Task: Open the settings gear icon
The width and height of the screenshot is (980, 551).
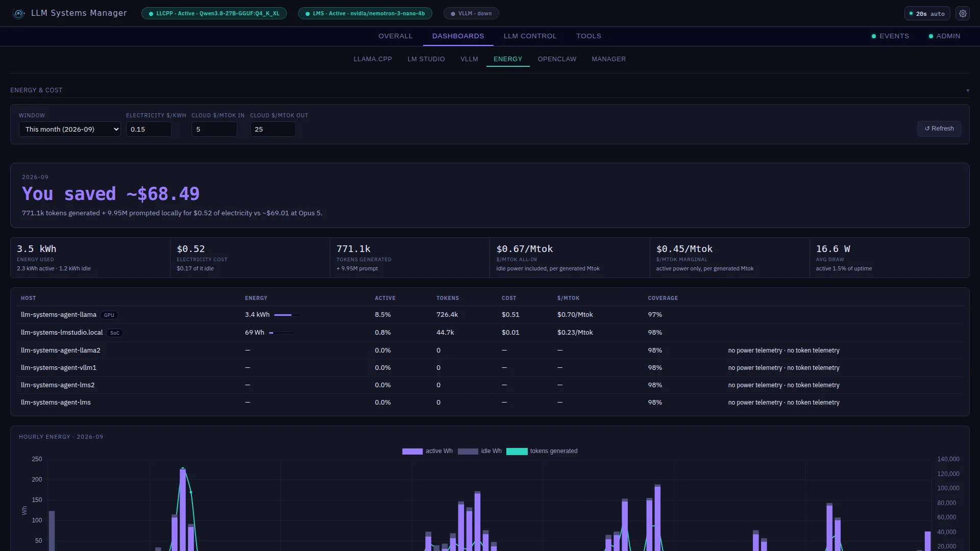Action: tap(963, 14)
